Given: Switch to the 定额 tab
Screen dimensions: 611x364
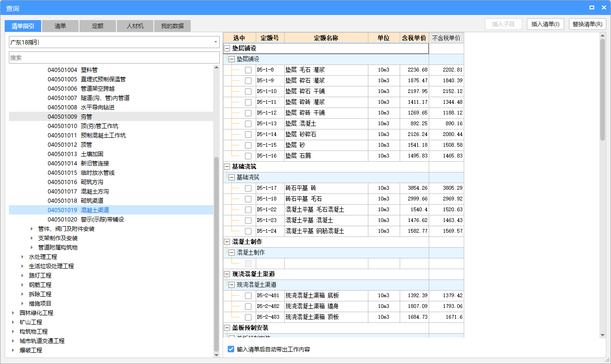Looking at the screenshot, I should point(98,26).
